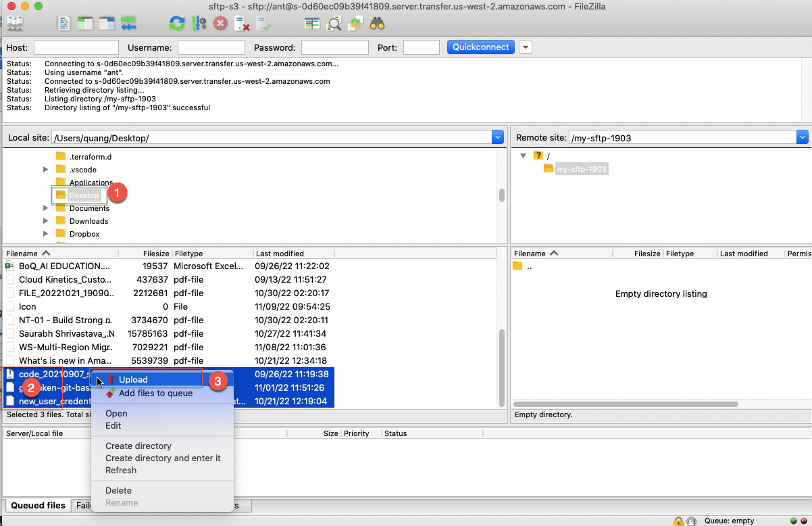Toggle remote directory tree display icon
Viewport: 812px width, 526px height.
pyautogui.click(x=107, y=24)
